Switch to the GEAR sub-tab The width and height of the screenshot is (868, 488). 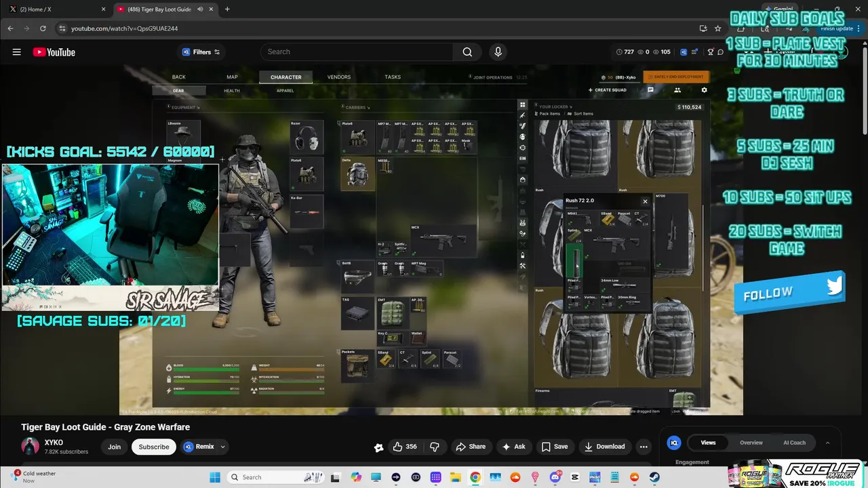(178, 91)
